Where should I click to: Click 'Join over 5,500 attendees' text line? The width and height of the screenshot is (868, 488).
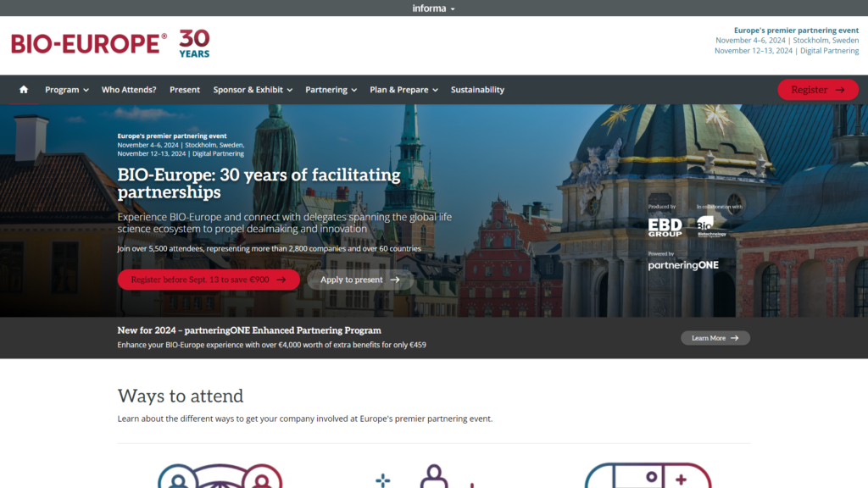(269, 248)
